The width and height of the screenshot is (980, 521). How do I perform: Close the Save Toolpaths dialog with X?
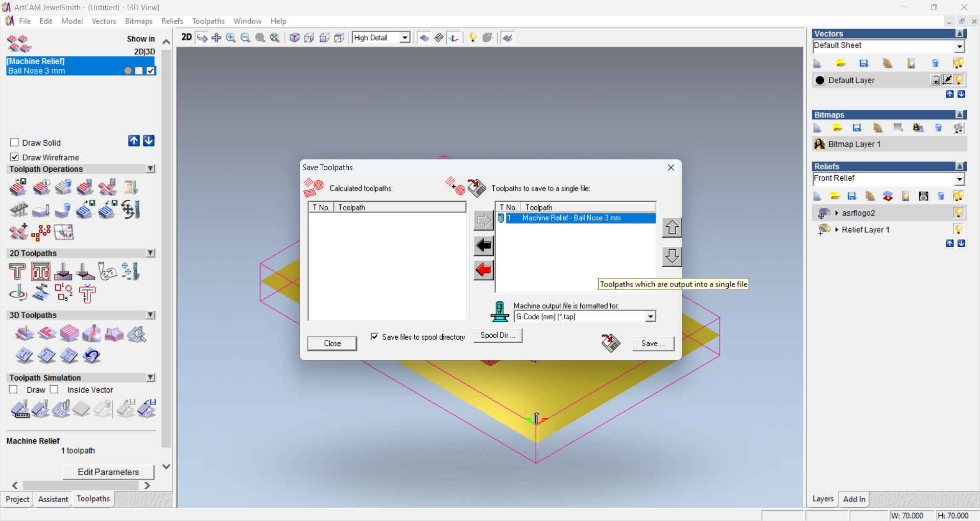(671, 168)
